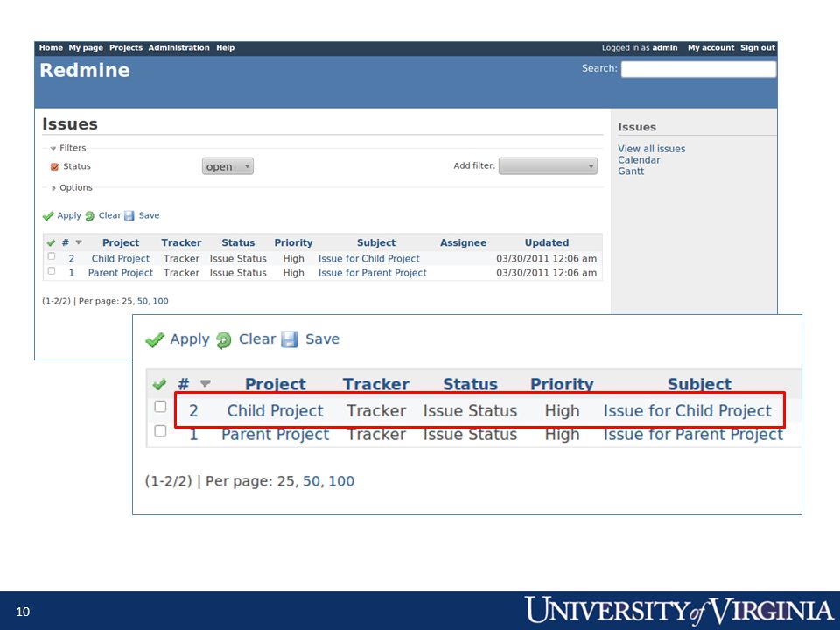
Task: Click the check-all green tick in enlarged table header
Action: [x=159, y=384]
